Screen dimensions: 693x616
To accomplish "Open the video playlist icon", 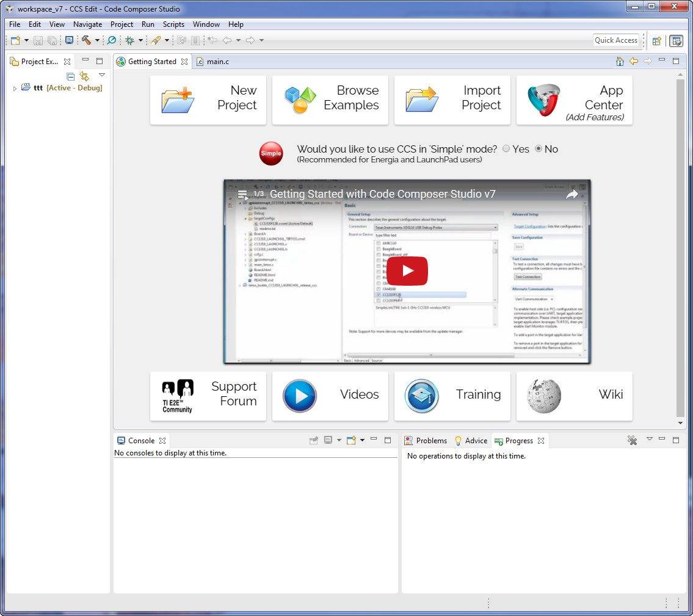I will [242, 194].
